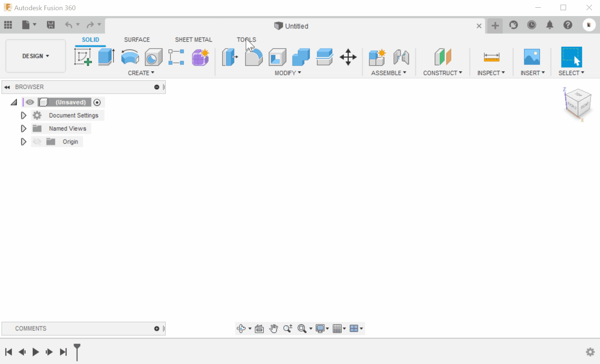Jump to the timeline beginning
The image size is (600, 364).
click(x=9, y=352)
